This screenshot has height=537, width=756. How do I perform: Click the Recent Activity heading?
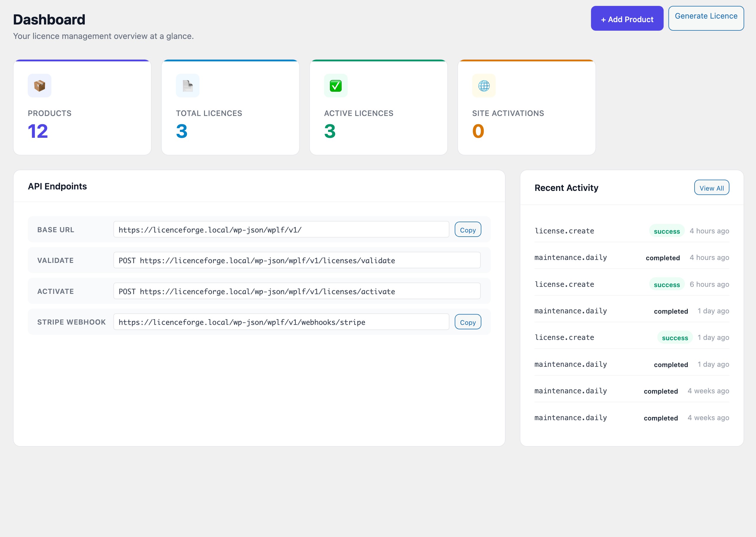pos(566,188)
